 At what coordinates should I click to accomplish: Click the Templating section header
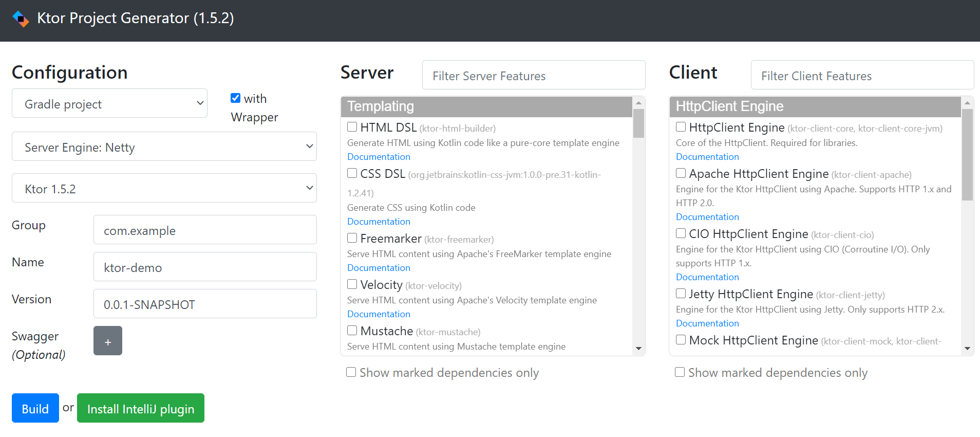[x=486, y=106]
